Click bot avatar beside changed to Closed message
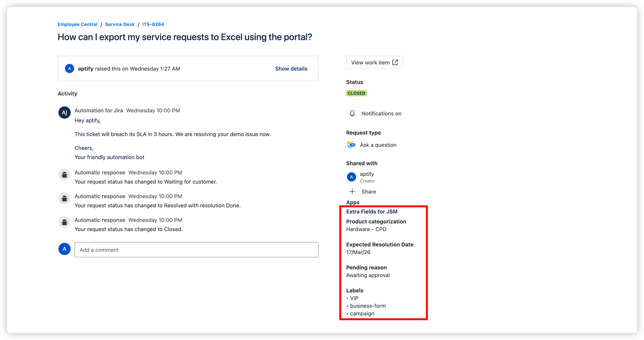This screenshot has height=340, width=644. [x=64, y=222]
